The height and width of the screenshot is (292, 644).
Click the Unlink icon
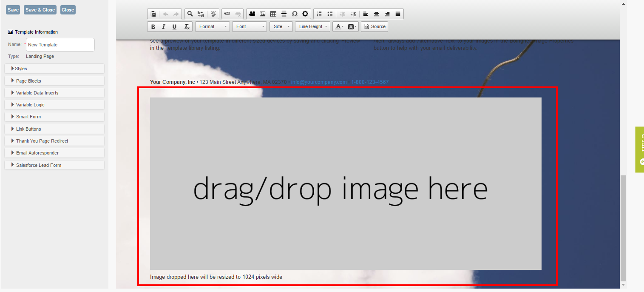coord(238,14)
